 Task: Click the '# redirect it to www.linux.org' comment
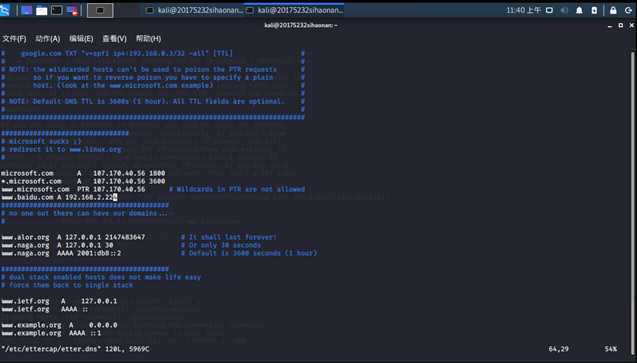tap(61, 149)
